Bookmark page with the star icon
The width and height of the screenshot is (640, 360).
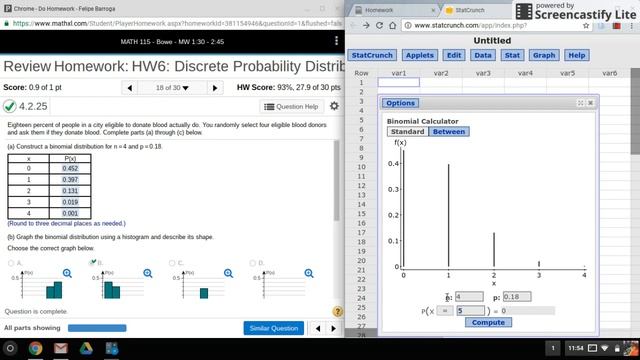point(586,25)
